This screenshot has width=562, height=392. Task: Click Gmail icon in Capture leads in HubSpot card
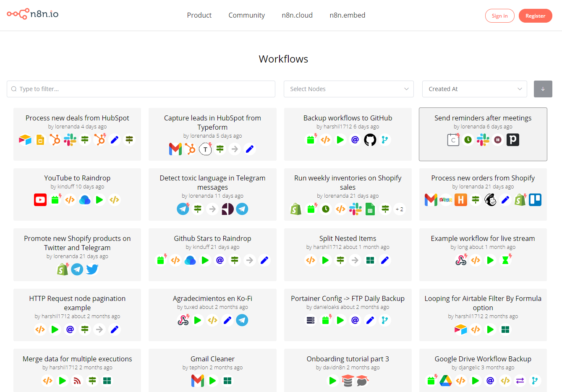point(175,149)
